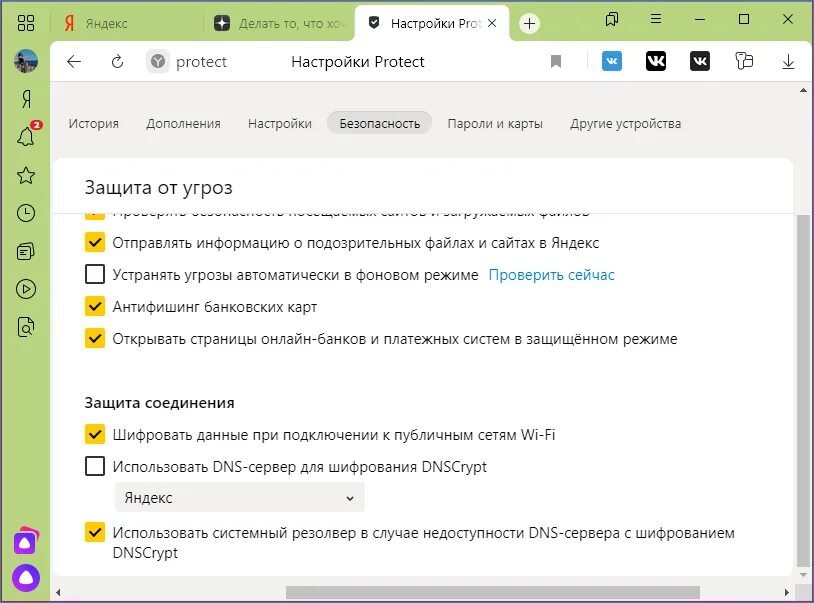Toggle Антифишинг банковских карт checkbox
814x603 pixels.
pos(94,306)
